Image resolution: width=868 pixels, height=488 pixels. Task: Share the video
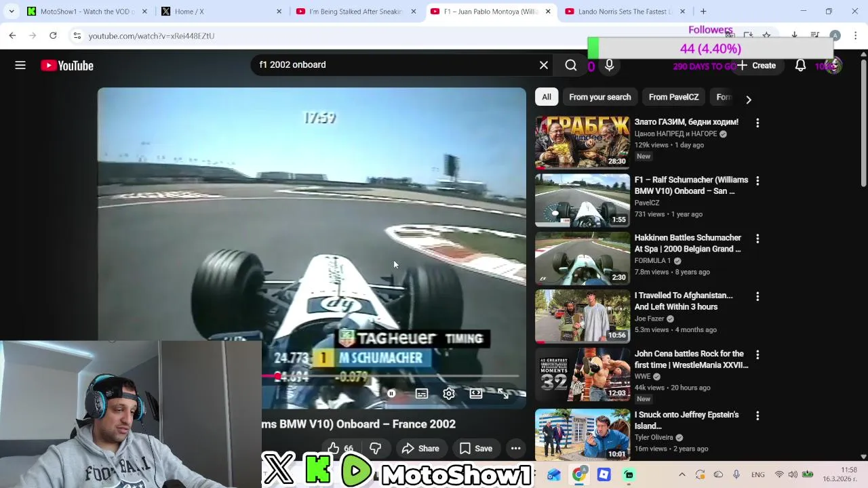[420, 448]
